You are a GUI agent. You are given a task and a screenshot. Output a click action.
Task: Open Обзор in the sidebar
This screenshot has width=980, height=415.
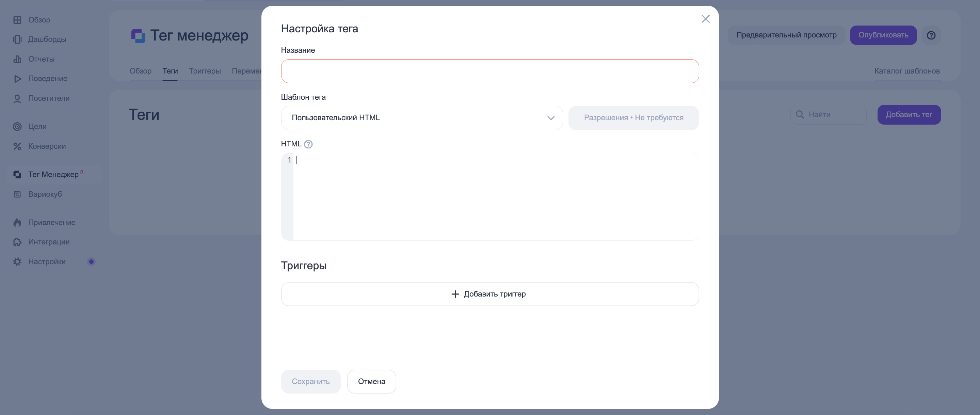[39, 20]
